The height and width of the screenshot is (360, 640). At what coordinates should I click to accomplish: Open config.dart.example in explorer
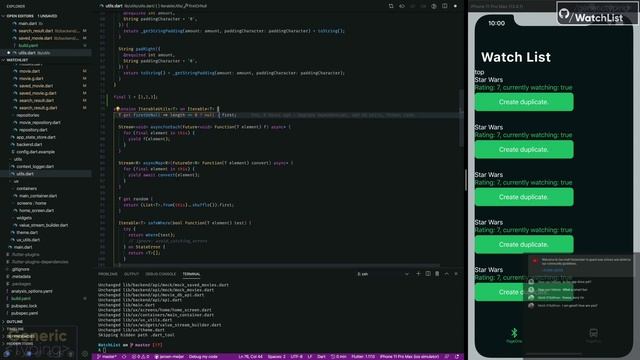[x=36, y=152]
